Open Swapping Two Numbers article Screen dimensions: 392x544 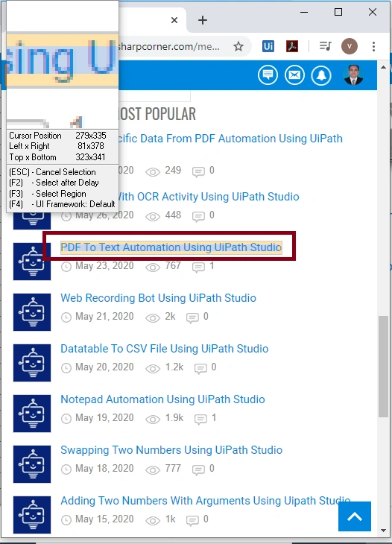171,450
